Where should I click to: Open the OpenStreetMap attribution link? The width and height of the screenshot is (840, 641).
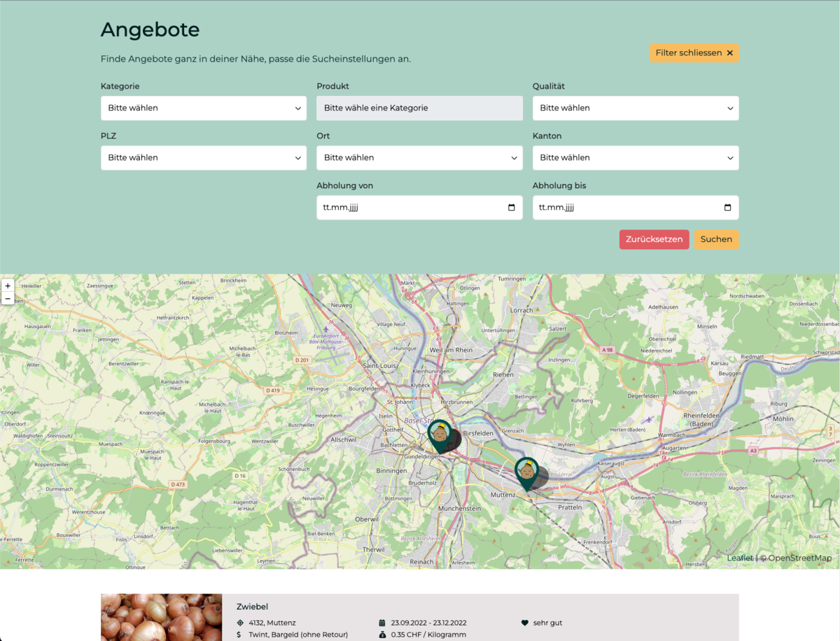pyautogui.click(x=800, y=558)
